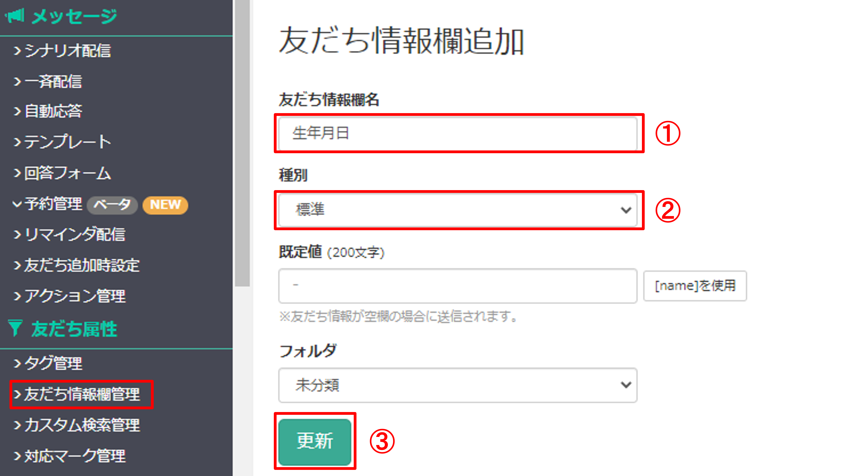Screen dimensions: 868x476
Task: Open タグ管理 under 友だち属性
Action: click(53, 363)
